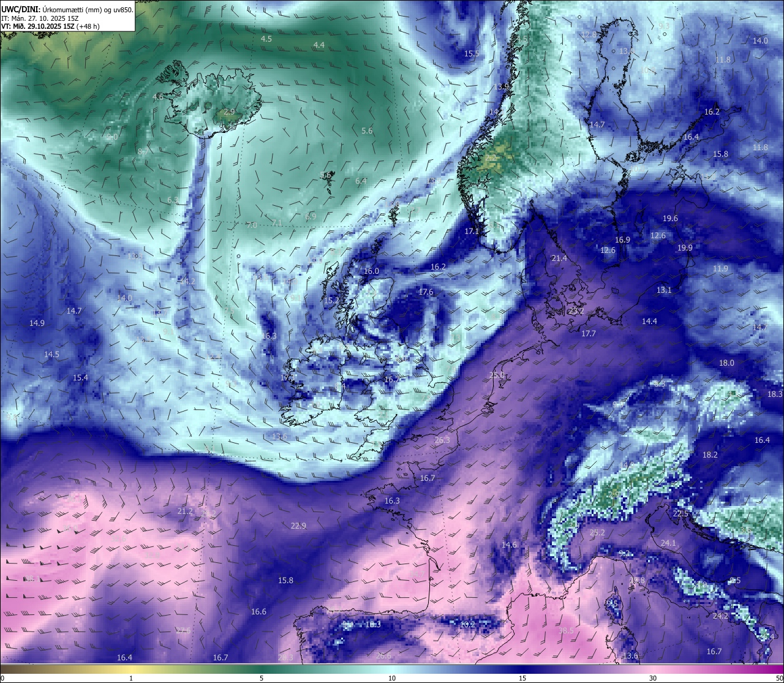Click the 15 label on color scale

click(522, 678)
